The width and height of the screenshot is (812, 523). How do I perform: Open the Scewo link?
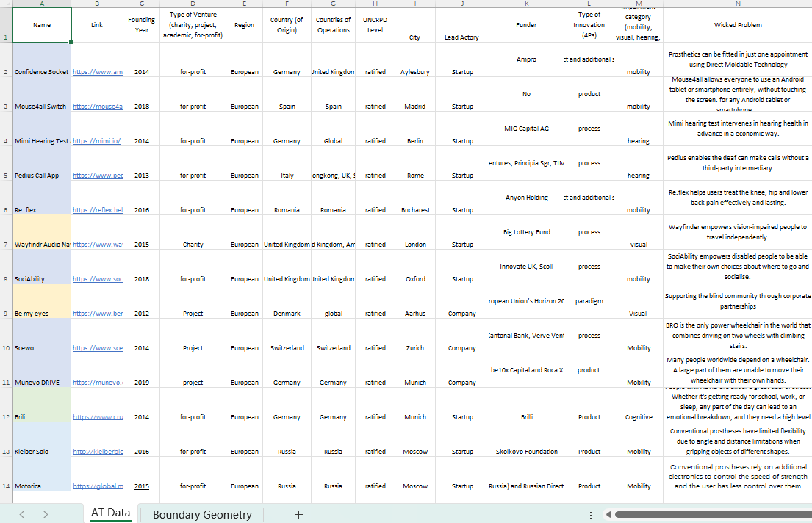click(x=98, y=348)
